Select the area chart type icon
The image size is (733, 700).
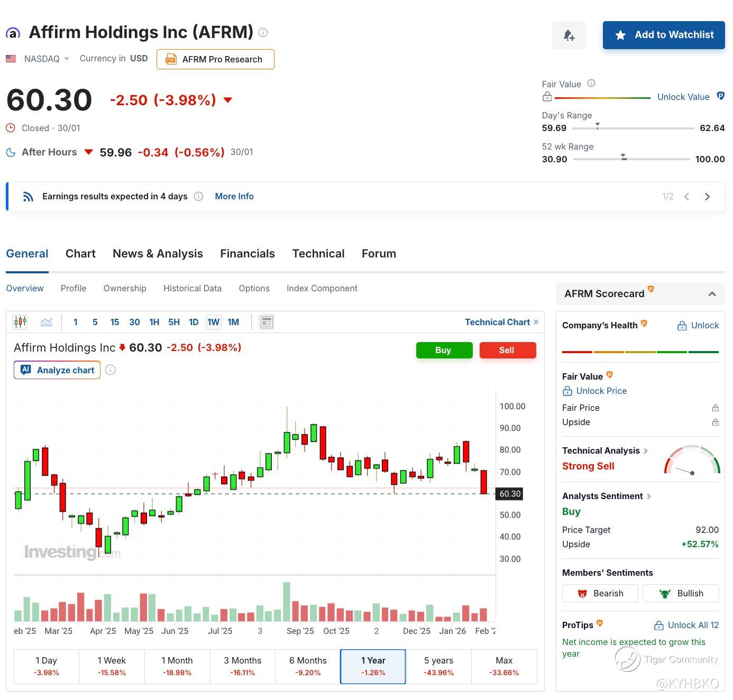(47, 322)
